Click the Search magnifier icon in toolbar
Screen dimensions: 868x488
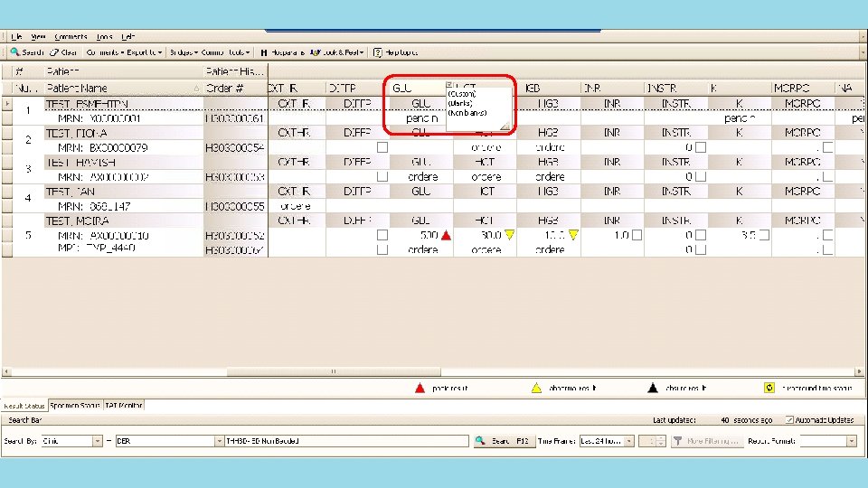tap(15, 52)
